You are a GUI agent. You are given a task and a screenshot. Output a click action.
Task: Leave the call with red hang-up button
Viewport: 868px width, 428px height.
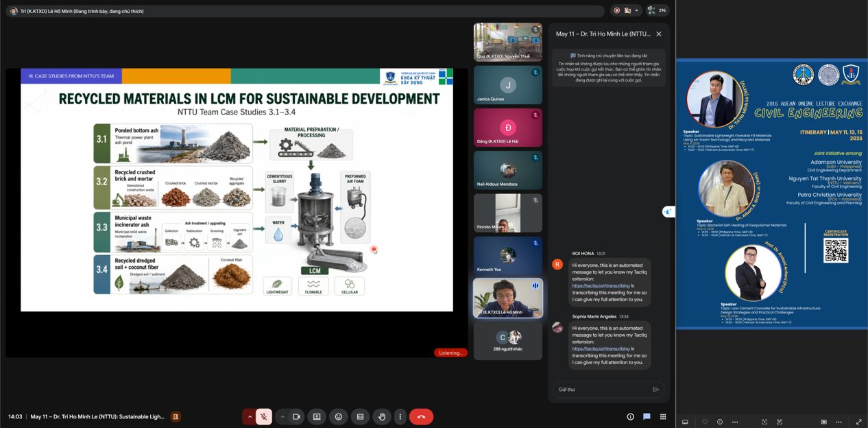(421, 416)
